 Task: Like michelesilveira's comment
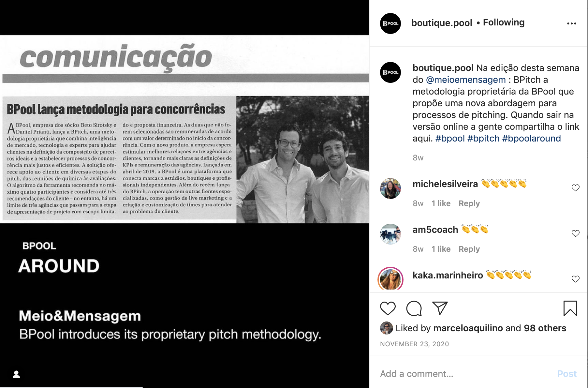tap(576, 188)
